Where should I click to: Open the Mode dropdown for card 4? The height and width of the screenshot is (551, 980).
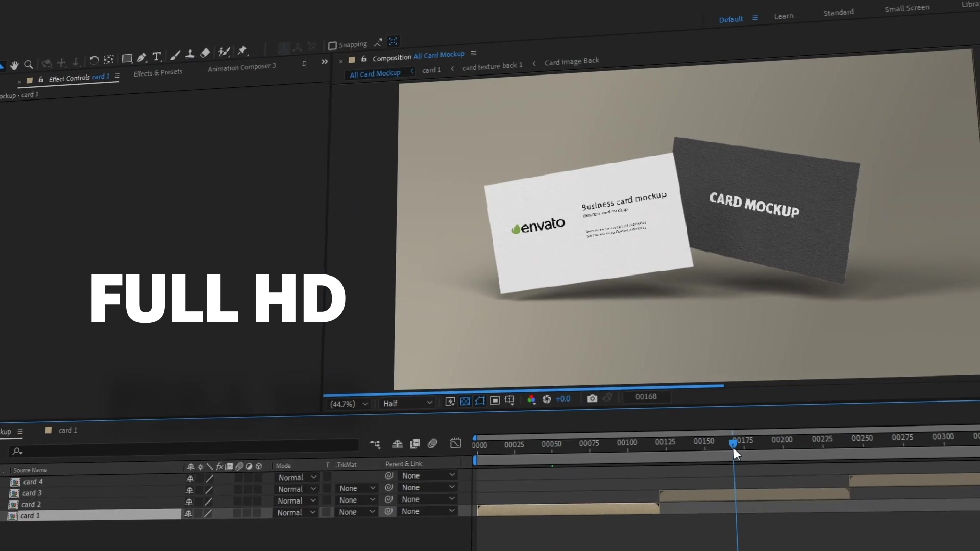pyautogui.click(x=297, y=477)
